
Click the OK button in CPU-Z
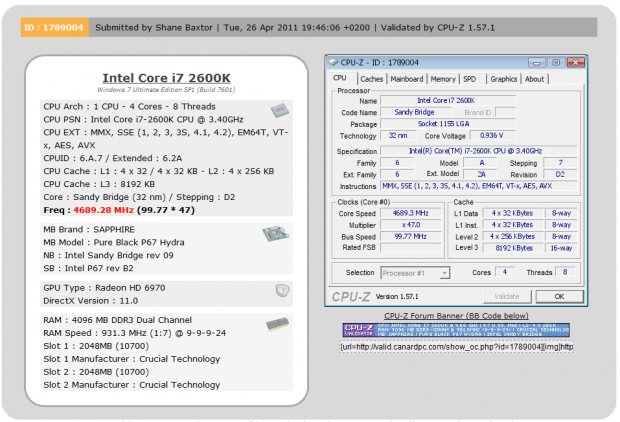pyautogui.click(x=559, y=296)
